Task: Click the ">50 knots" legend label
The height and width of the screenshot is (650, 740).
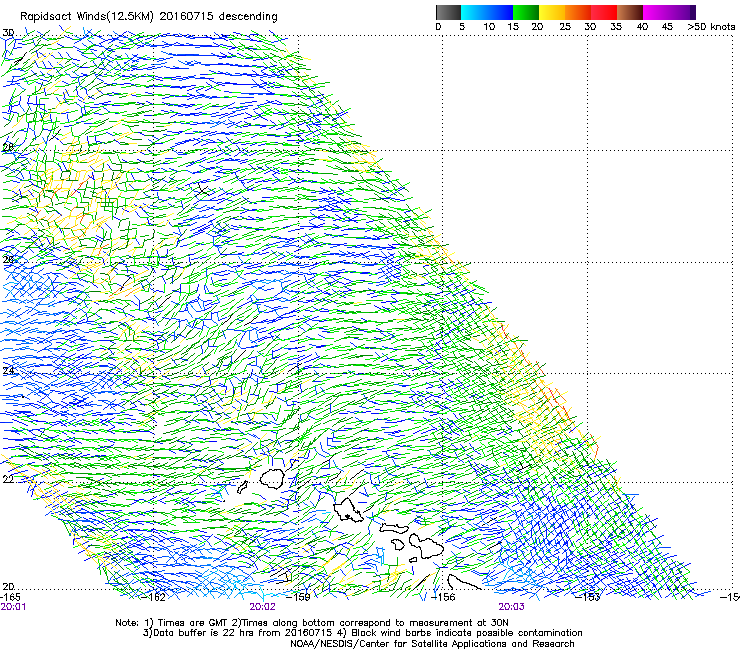Action: point(711,27)
